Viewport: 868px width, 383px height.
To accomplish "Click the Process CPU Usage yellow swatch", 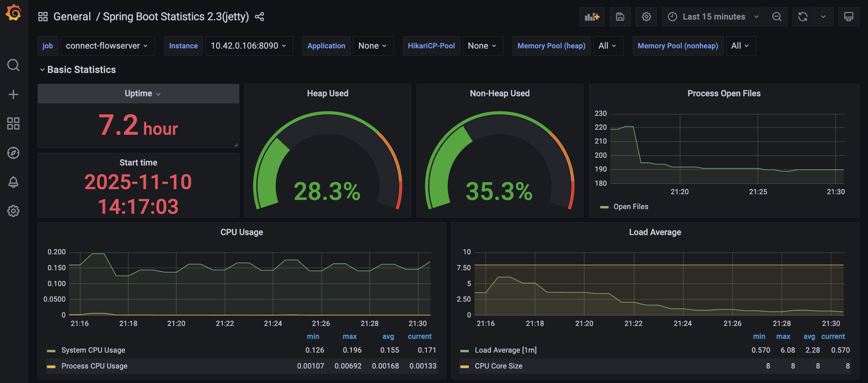I will [x=51, y=366].
